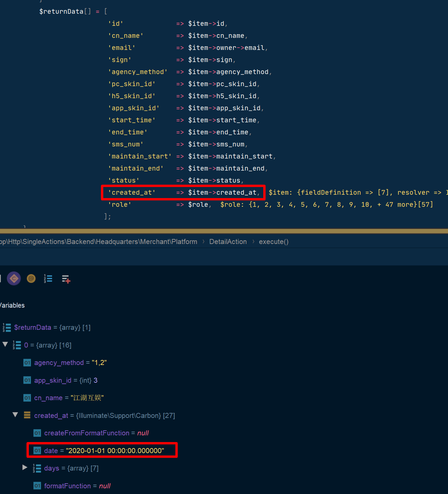Select DetailAction in the breadcrumb navigation
The image size is (448, 494).
(228, 241)
